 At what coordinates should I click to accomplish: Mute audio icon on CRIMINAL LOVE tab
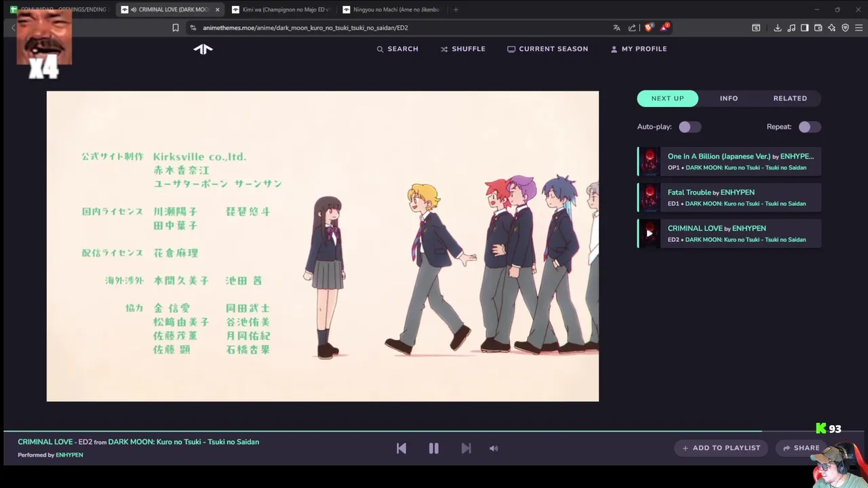(134, 9)
